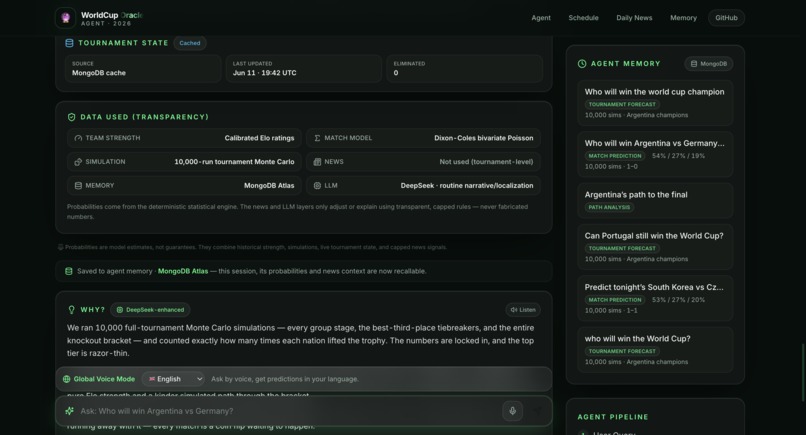Click the 'Calibrated Elo ratings' value
Viewport: 806px width, 435px height.
click(260, 138)
